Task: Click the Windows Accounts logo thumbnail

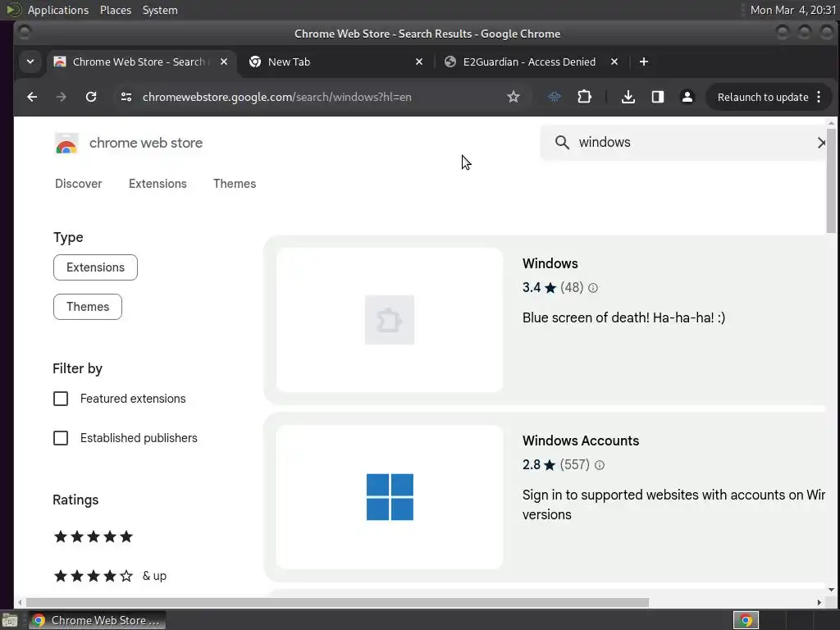Action: (390, 497)
